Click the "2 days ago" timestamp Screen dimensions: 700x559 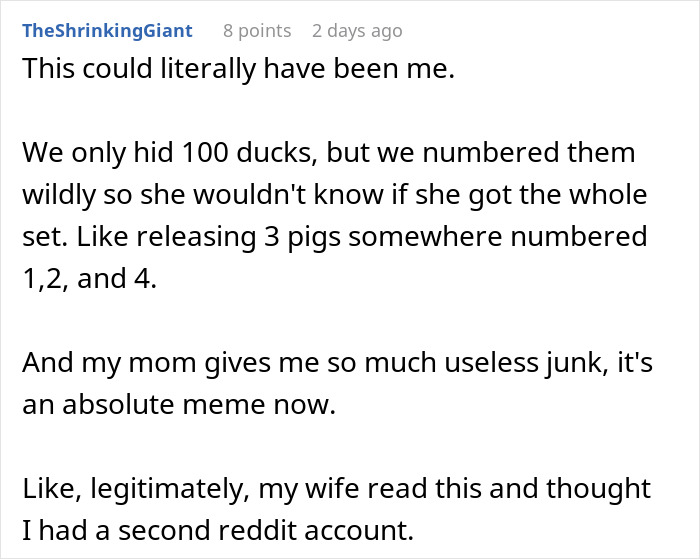pyautogui.click(x=357, y=31)
